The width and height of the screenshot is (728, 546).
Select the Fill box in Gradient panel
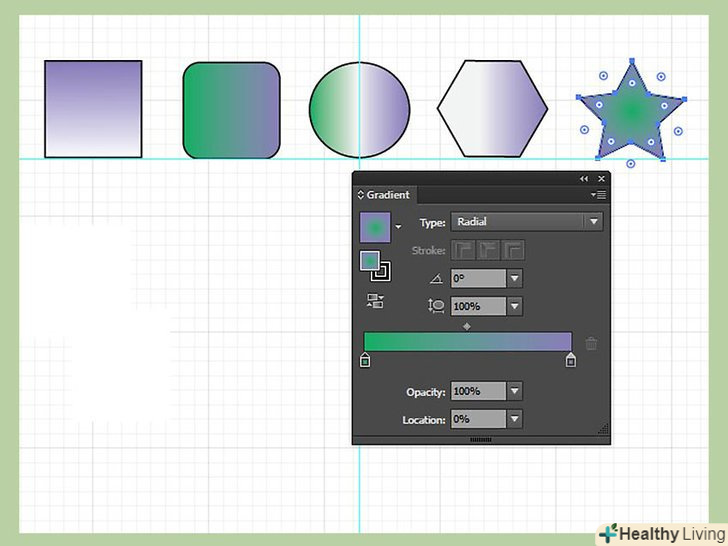[x=370, y=261]
